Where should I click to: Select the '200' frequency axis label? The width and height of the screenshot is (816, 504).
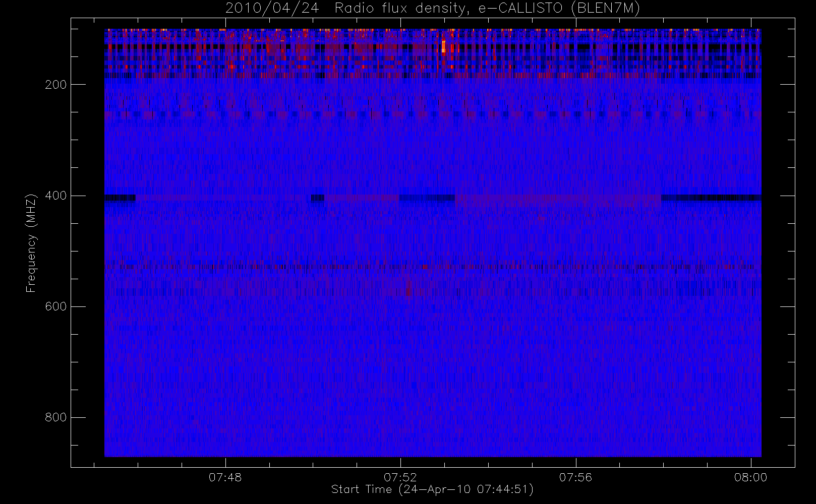pos(55,85)
